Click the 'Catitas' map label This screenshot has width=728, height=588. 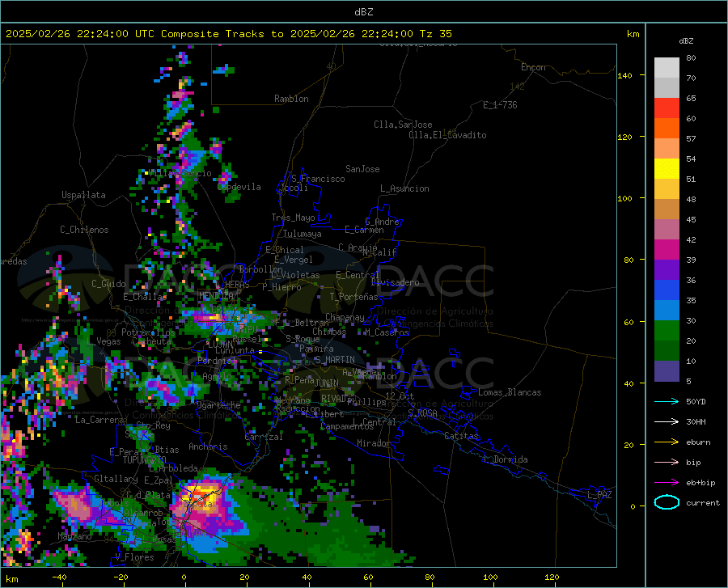(461, 436)
